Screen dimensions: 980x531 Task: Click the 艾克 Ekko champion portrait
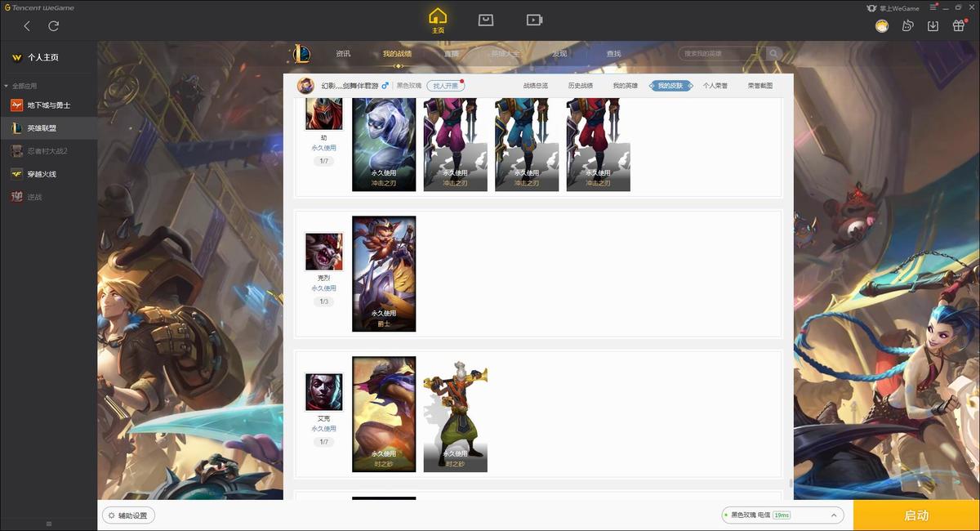pos(323,392)
